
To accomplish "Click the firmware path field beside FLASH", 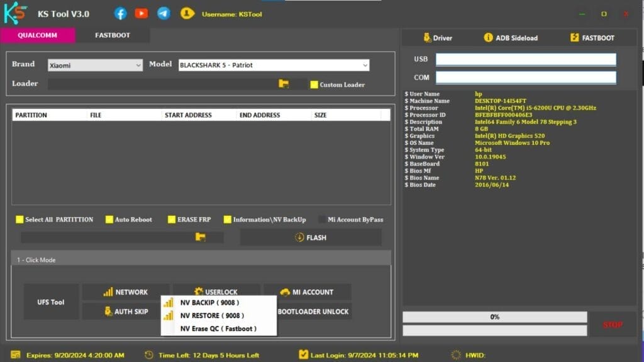I will (x=108, y=237).
